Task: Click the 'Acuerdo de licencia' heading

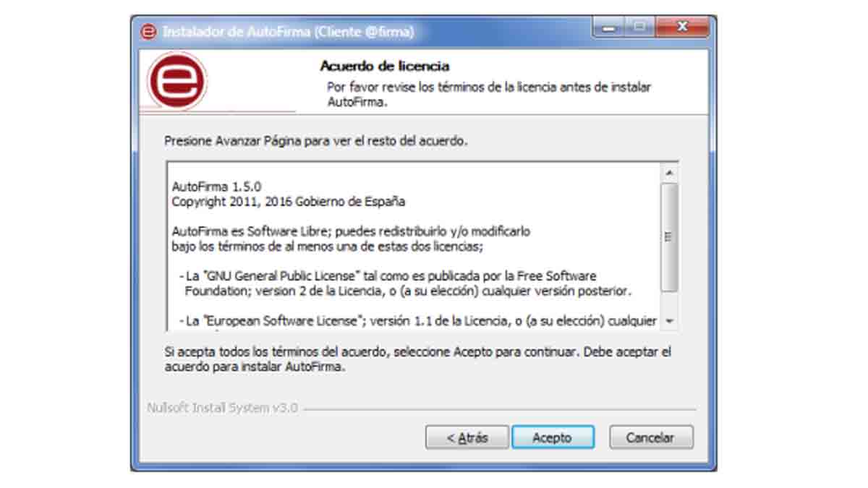Action: [x=385, y=67]
